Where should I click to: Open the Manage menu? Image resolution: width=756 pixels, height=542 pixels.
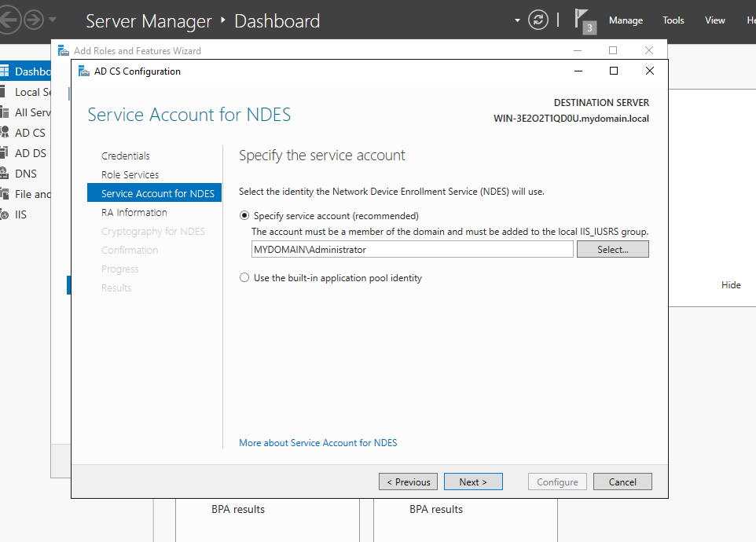click(626, 20)
